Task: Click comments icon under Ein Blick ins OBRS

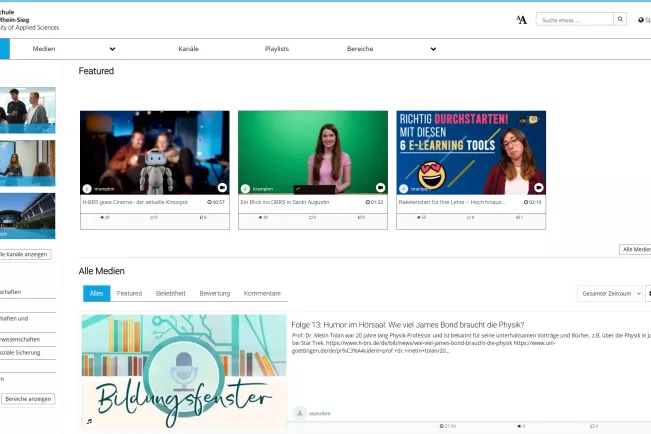Action: (x=310, y=217)
